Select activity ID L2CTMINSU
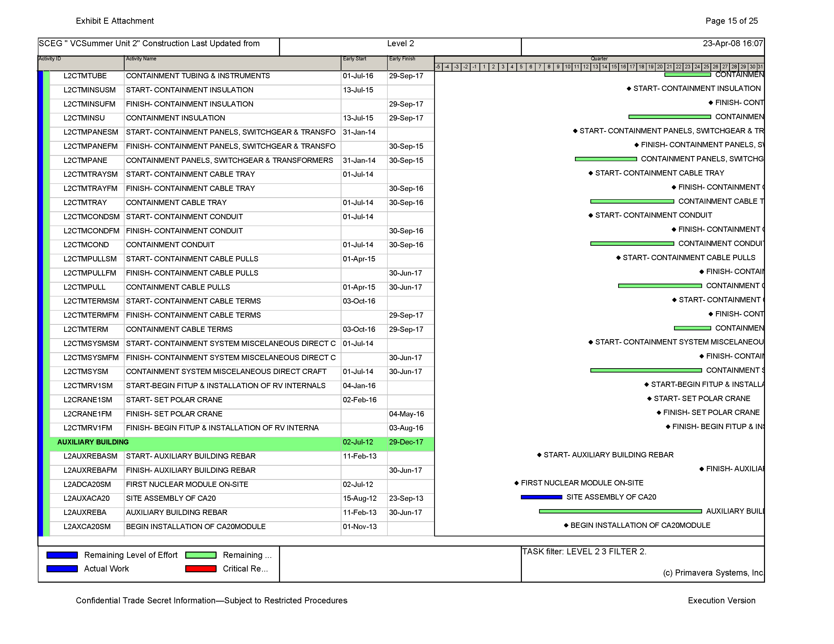 tap(84, 118)
